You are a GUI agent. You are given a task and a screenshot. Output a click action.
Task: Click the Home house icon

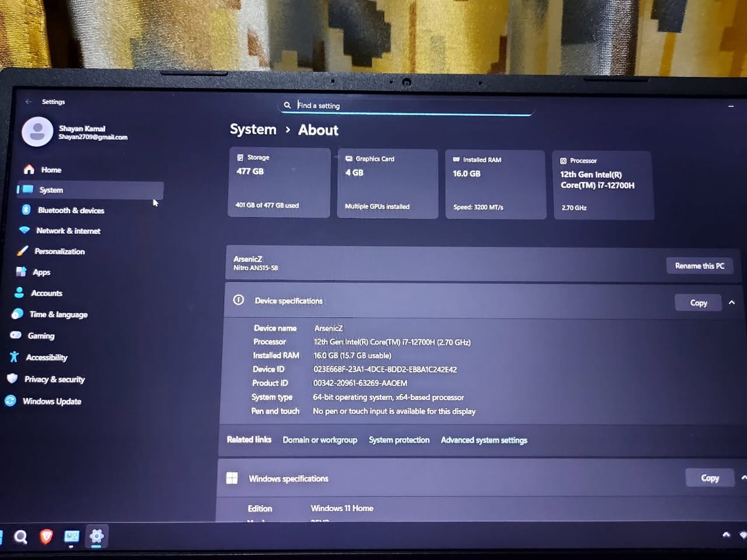(29, 169)
